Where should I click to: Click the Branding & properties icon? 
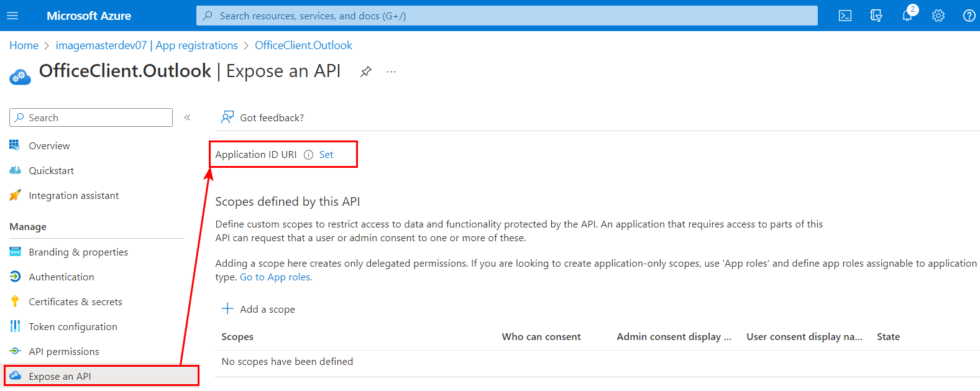pos(15,252)
